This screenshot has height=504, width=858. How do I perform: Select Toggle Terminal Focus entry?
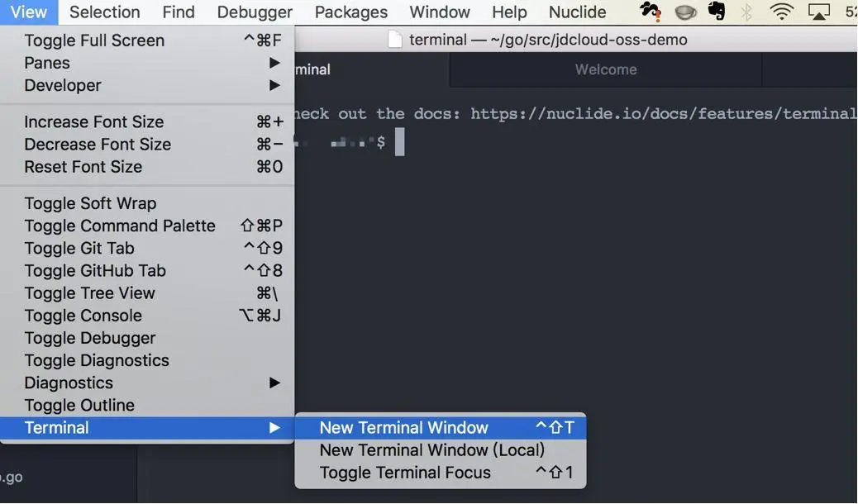[441, 473]
